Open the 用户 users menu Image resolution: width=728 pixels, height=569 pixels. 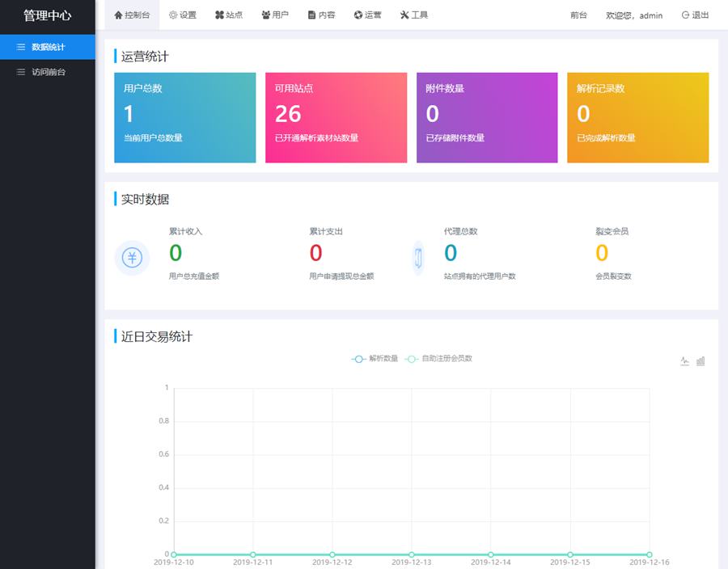275,15
